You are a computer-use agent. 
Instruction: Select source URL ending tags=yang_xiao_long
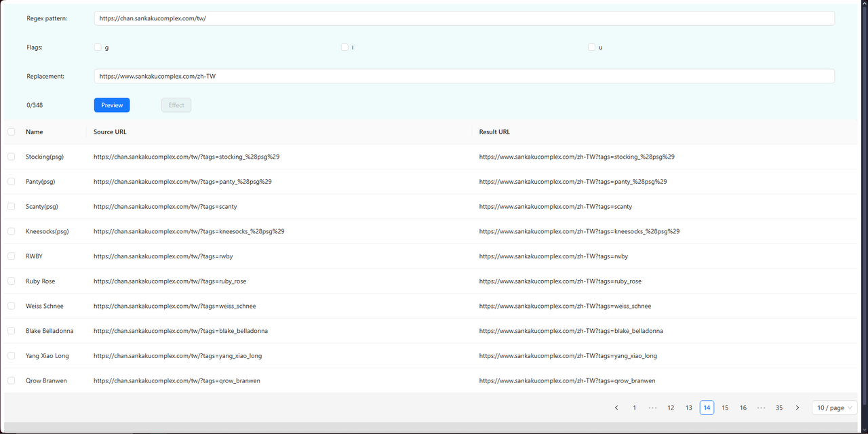coord(178,355)
